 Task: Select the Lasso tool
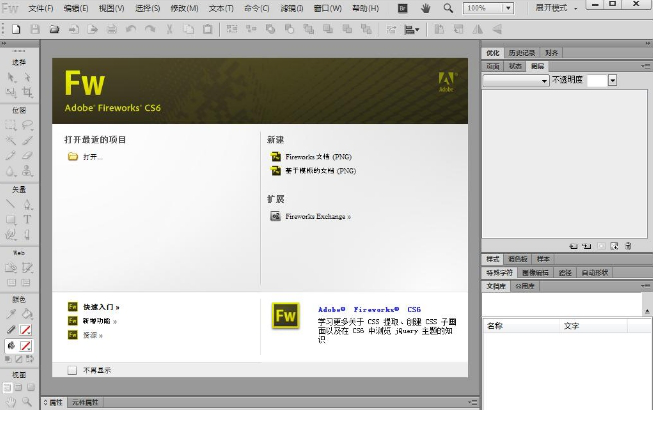(27, 125)
